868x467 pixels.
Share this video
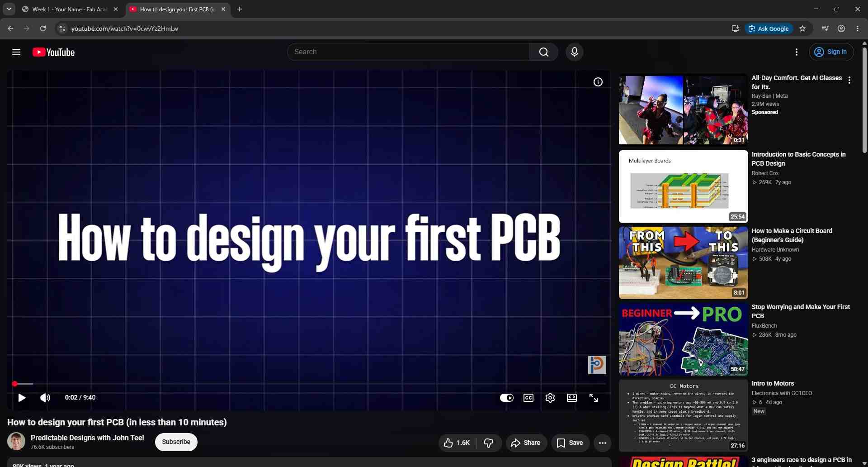[526, 443]
